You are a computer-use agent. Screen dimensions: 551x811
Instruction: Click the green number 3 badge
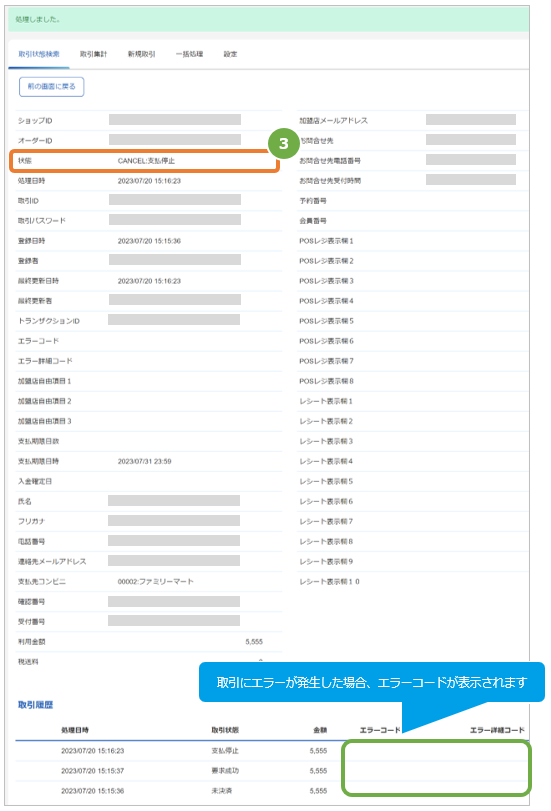pyautogui.click(x=284, y=143)
